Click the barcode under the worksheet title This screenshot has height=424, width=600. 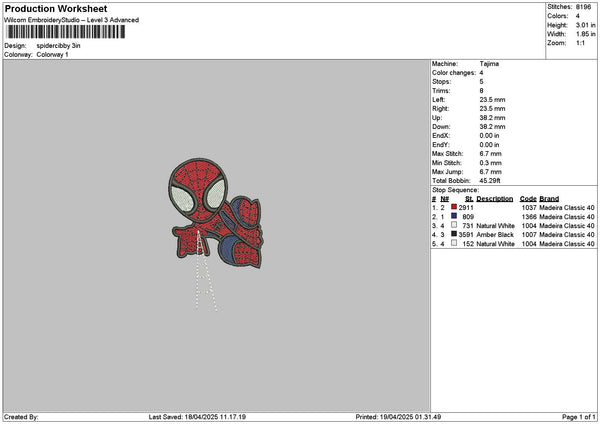[67, 33]
